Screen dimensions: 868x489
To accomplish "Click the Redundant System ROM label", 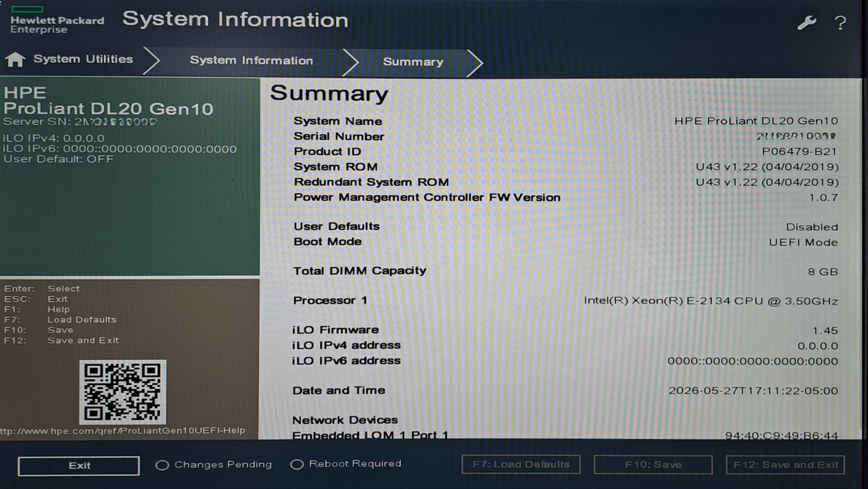I will point(371,182).
